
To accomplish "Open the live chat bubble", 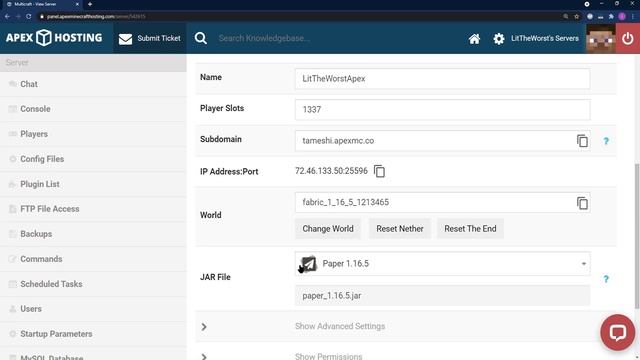I will pos(618,332).
